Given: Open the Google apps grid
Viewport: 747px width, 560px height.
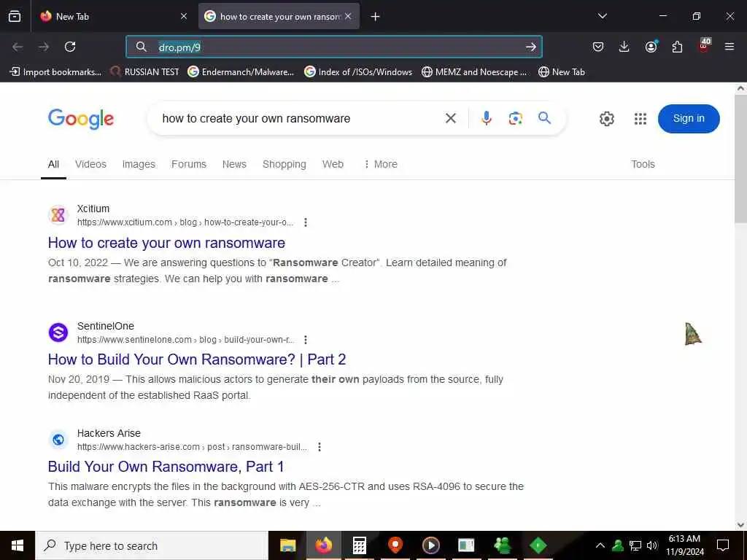Looking at the screenshot, I should click(x=640, y=119).
